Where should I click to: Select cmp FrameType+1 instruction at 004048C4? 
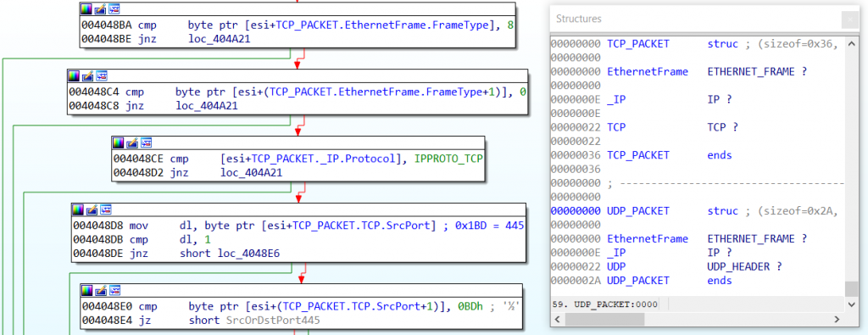tap(298, 92)
